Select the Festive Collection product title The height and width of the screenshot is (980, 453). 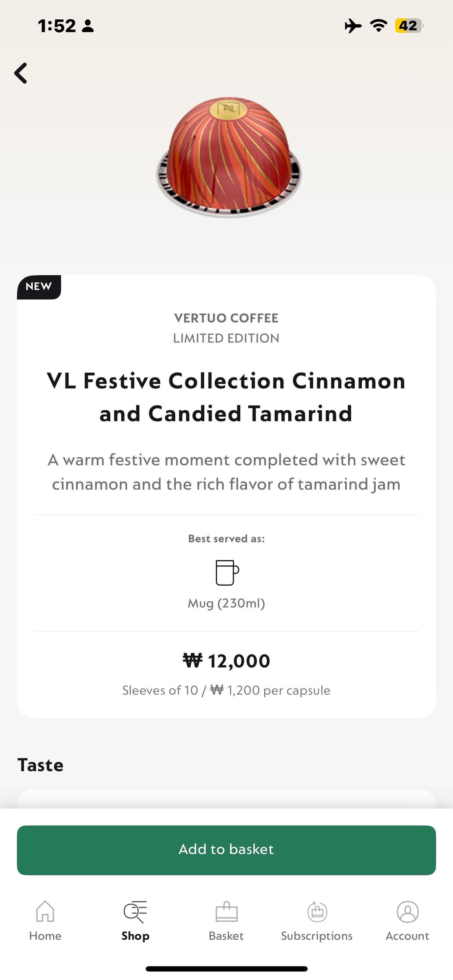pyautogui.click(x=226, y=397)
